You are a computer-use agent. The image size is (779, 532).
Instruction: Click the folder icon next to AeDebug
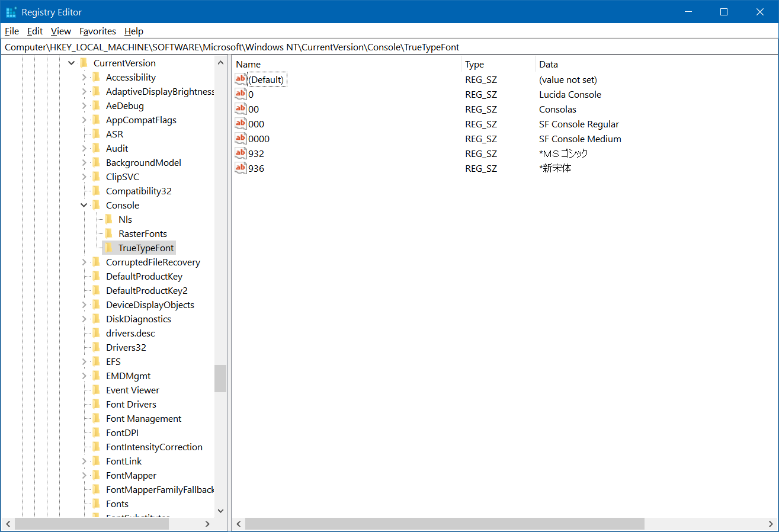tap(96, 105)
